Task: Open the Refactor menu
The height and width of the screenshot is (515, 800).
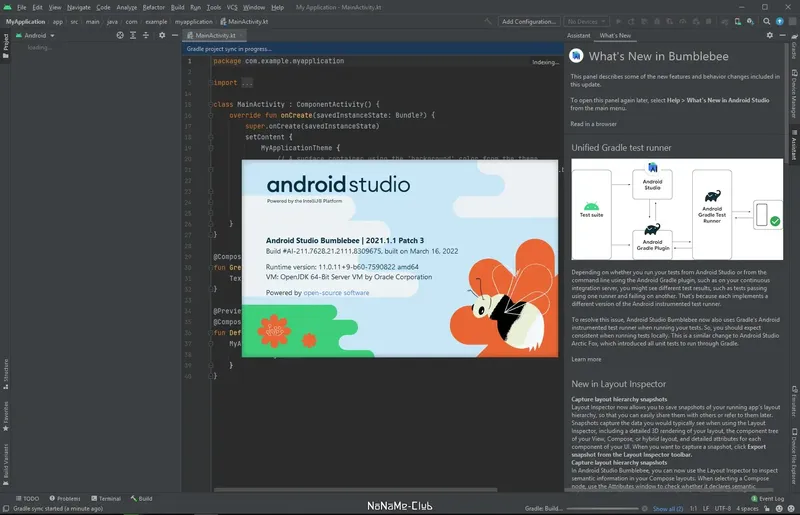Action: 154,7
